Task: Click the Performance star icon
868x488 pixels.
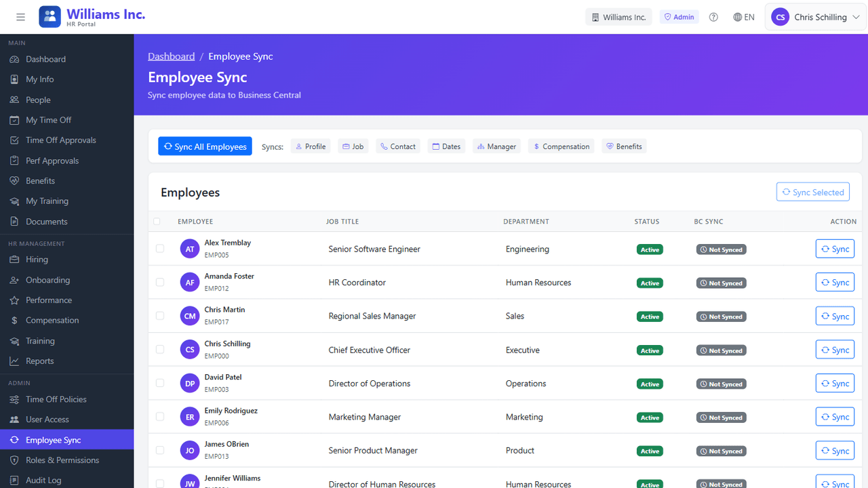Action: (x=14, y=300)
